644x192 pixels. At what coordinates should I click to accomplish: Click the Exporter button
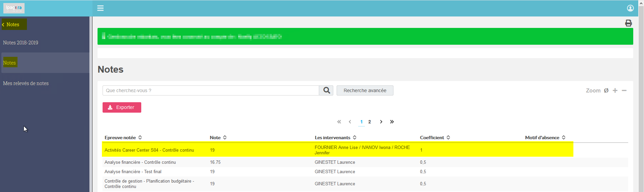click(122, 107)
